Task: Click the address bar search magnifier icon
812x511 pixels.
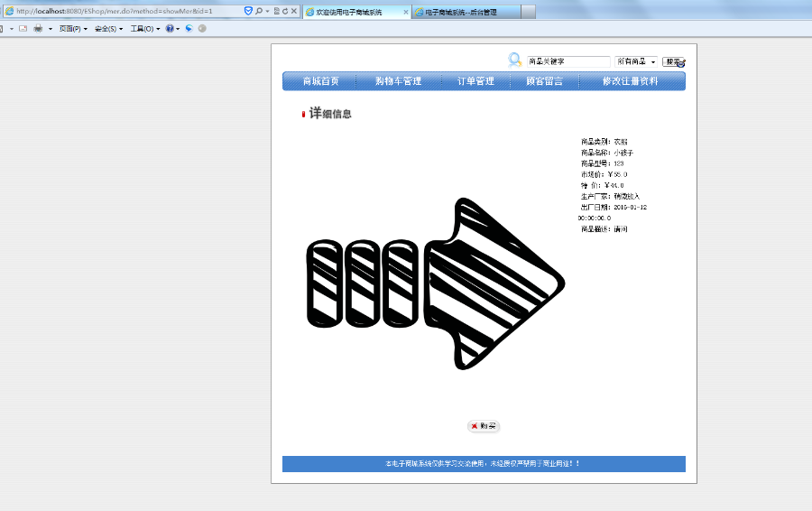Action: (x=258, y=11)
